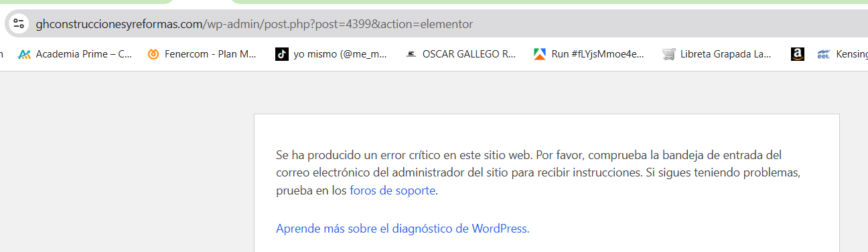
Task: Click the OSCAR GALLEGO bookmark favicon
Action: pos(411,55)
